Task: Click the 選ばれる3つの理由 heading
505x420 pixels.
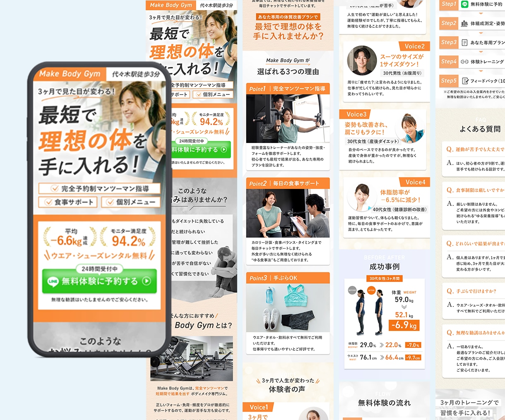Action: coord(288,72)
